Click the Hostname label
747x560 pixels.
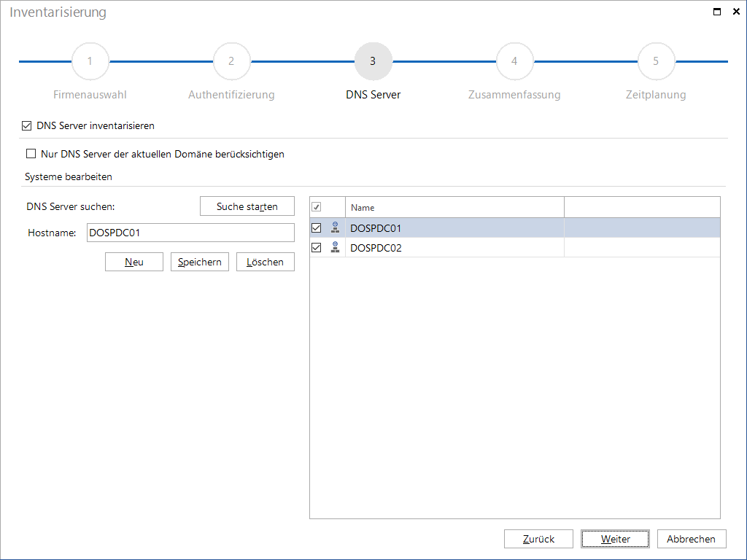(52, 233)
